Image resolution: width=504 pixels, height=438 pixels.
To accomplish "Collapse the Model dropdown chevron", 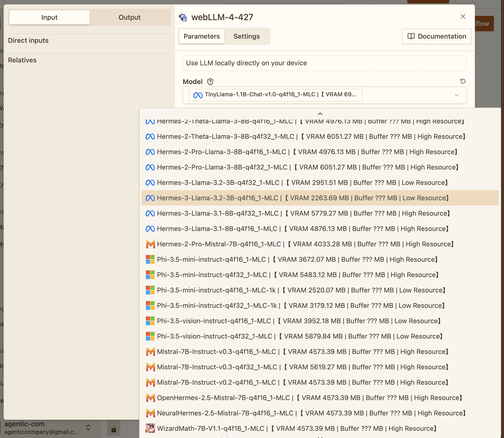I will tap(456, 95).
